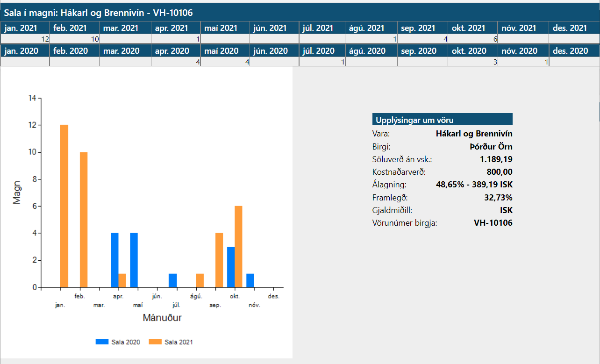
Task: Click the "Upplýsingar um vöru" panel header
Action: 442,120
